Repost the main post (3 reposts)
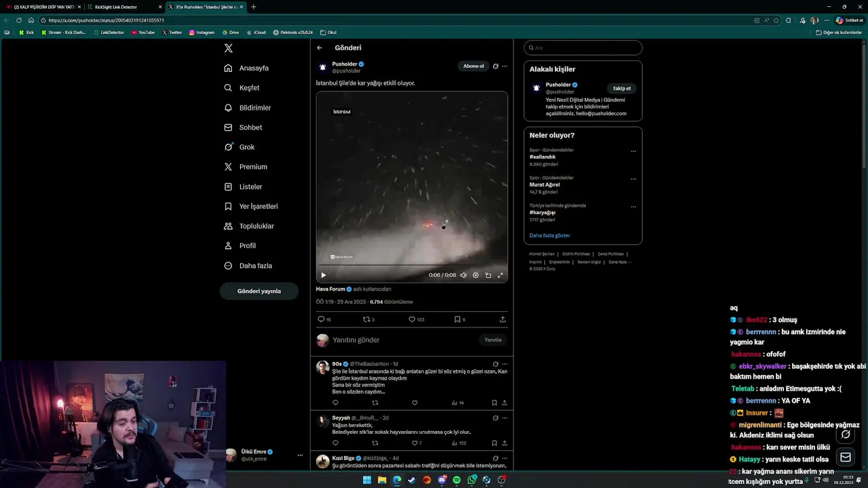Image resolution: width=868 pixels, height=488 pixels. click(x=368, y=319)
